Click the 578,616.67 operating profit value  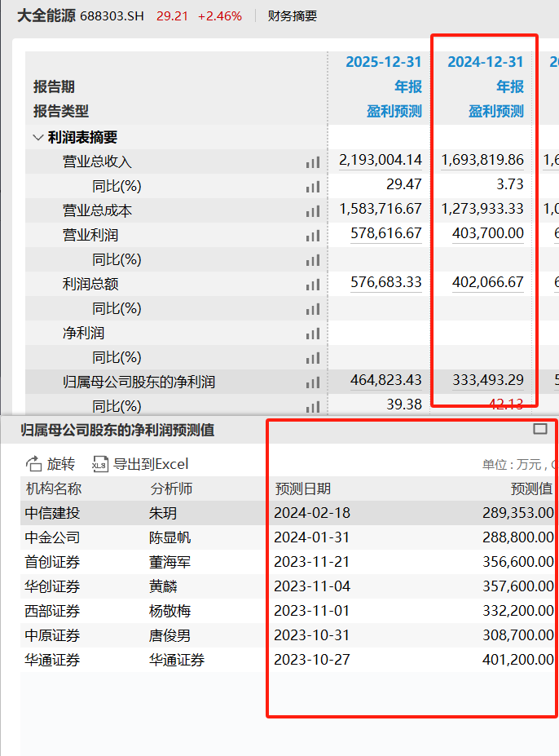point(386,233)
